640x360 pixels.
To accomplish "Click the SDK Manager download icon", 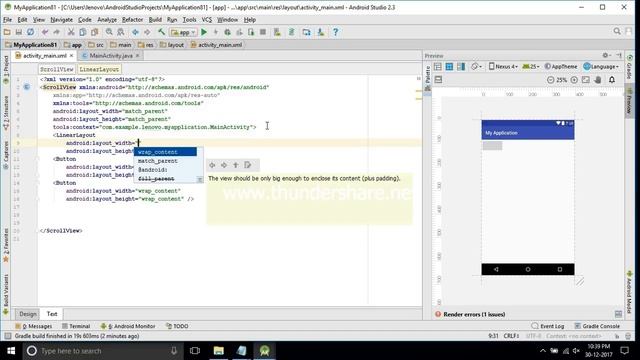I will [321, 32].
